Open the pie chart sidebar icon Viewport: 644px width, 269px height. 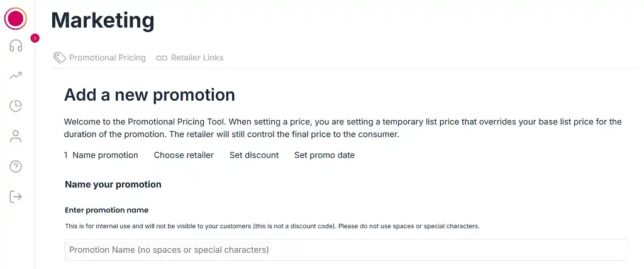16,106
